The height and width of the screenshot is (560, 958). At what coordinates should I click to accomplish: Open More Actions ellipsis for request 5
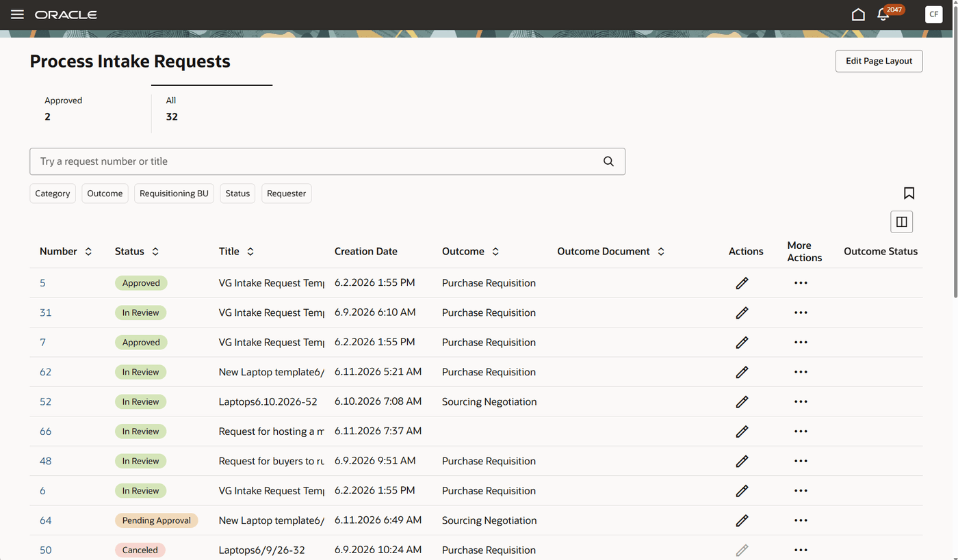click(801, 283)
